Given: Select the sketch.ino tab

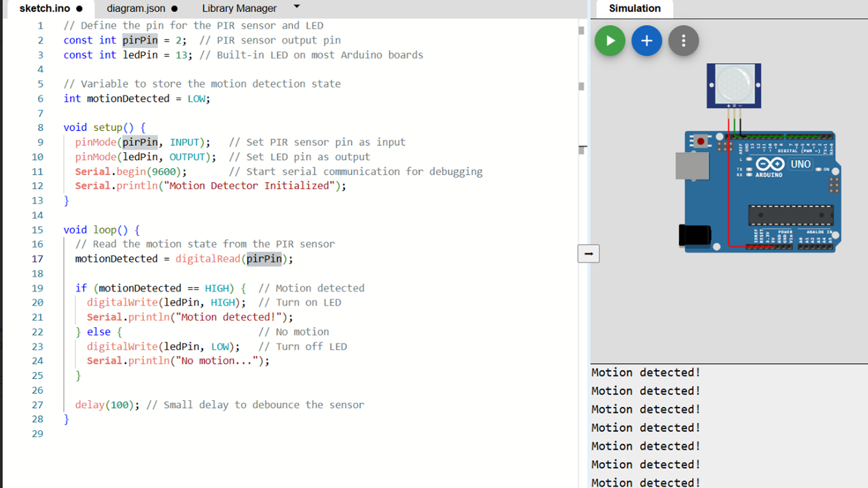Looking at the screenshot, I should click(x=44, y=8).
